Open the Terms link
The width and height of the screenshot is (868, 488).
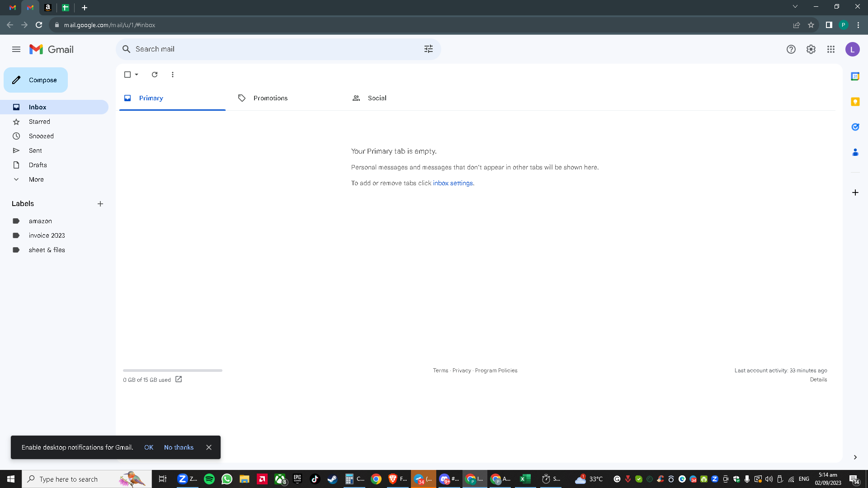click(441, 371)
